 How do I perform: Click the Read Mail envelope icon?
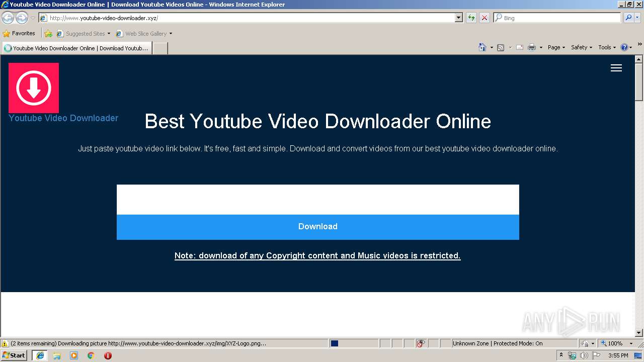520,47
